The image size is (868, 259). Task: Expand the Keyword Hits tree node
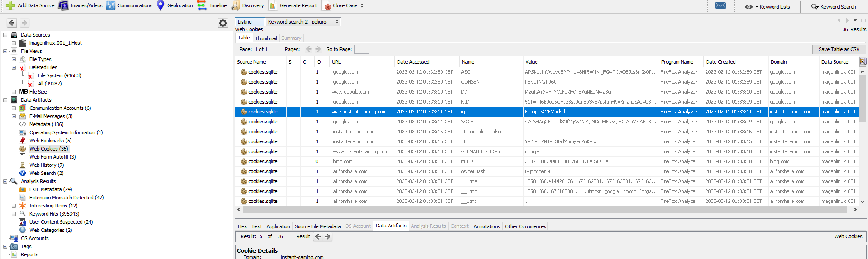pyautogui.click(x=14, y=214)
